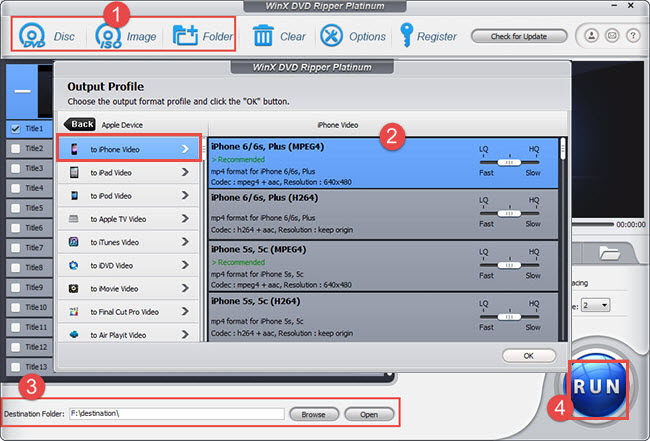The image size is (650, 441).
Task: Click the Apple TV icon
Action: [x=74, y=219]
